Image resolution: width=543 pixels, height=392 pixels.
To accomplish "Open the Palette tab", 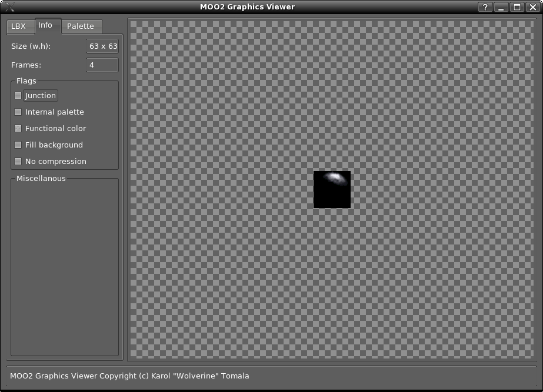I will click(82, 26).
